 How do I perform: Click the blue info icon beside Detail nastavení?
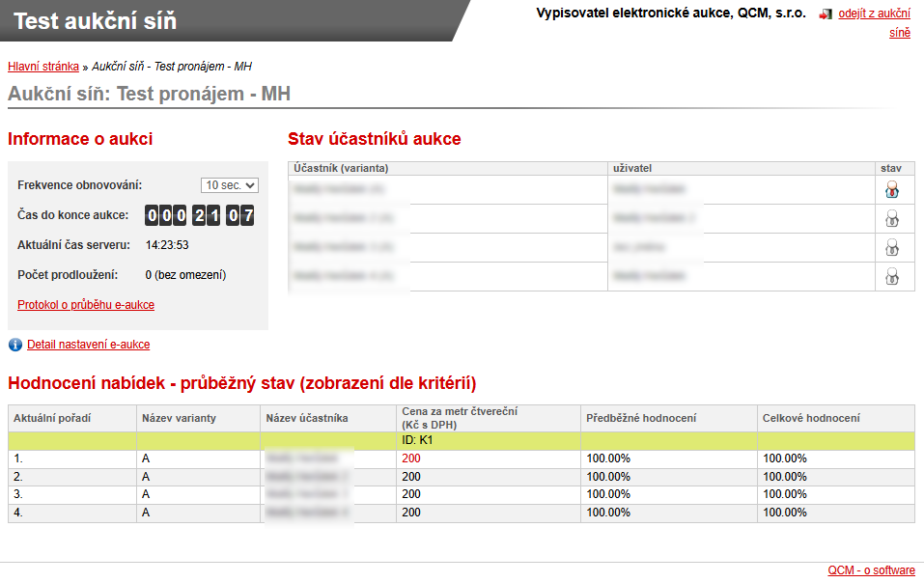(x=15, y=345)
